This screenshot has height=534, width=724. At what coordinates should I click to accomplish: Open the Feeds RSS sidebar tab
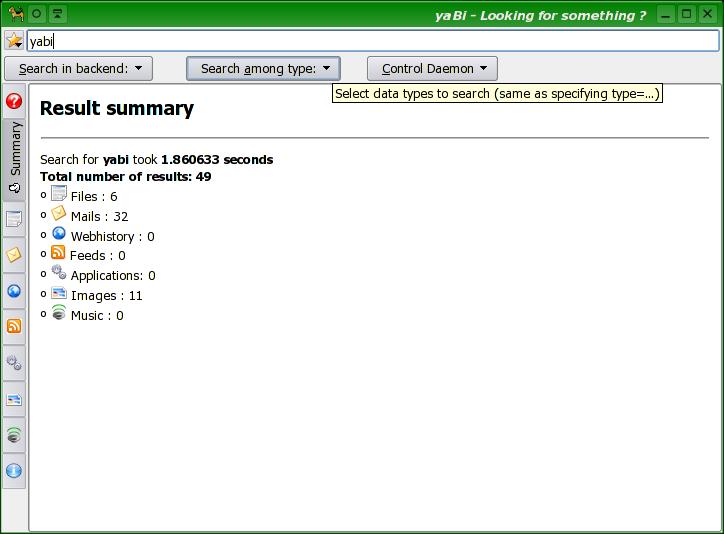(x=14, y=327)
